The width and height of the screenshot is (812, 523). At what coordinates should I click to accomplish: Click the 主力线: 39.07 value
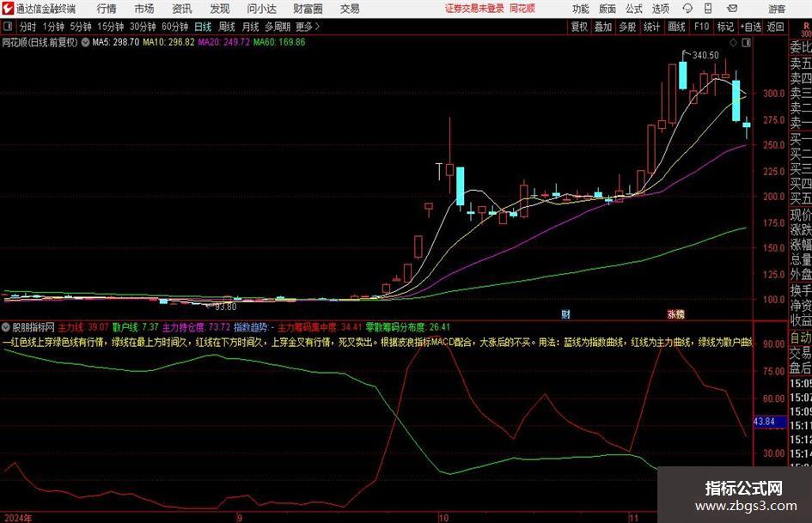pos(83,327)
